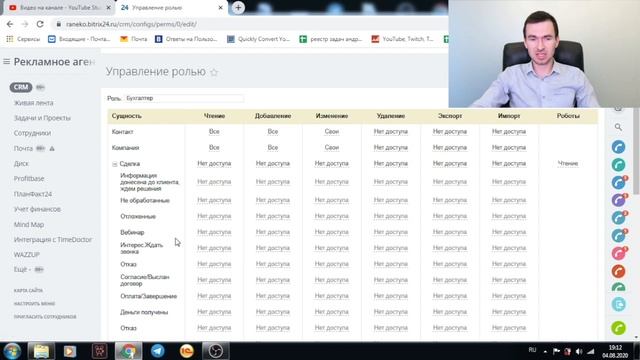Open the Сервисы apps bookmark
Image resolution: width=640 pixels, height=360 pixels.
tap(23, 39)
